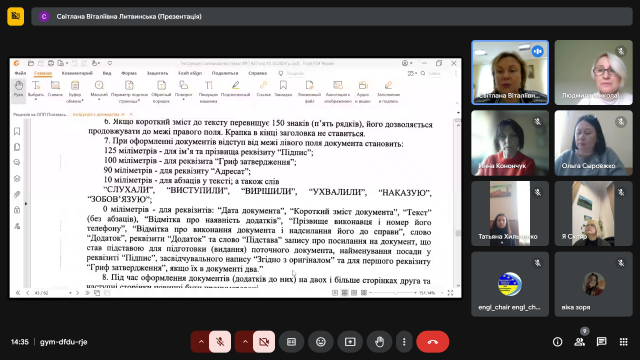Open the emoji reactions panel

[321, 342]
